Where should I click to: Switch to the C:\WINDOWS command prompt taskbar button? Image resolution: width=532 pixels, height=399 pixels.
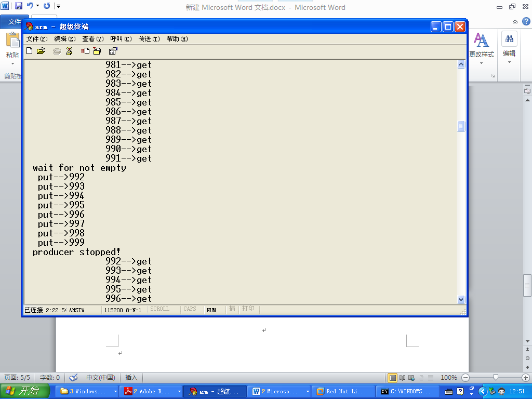tap(407, 392)
